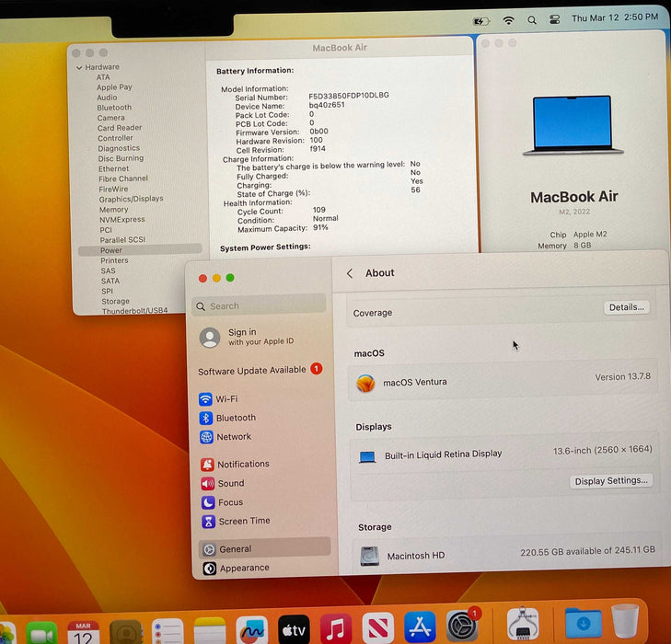Select Fibre Channel in System Information
Viewport: 671px width, 644px height.
pyautogui.click(x=123, y=178)
